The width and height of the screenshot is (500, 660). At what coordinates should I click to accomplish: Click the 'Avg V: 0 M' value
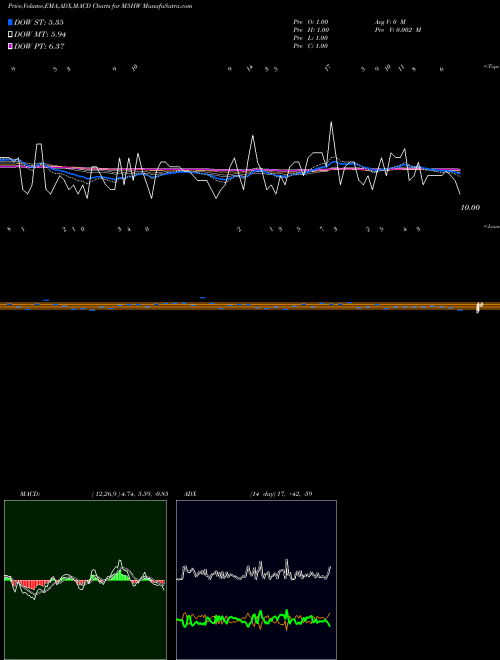[x=390, y=21]
